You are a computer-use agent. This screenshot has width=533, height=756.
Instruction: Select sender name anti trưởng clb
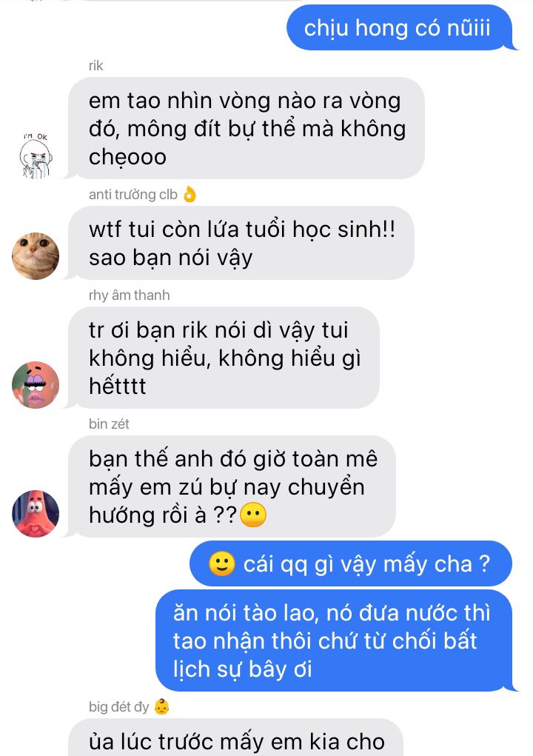click(x=133, y=194)
